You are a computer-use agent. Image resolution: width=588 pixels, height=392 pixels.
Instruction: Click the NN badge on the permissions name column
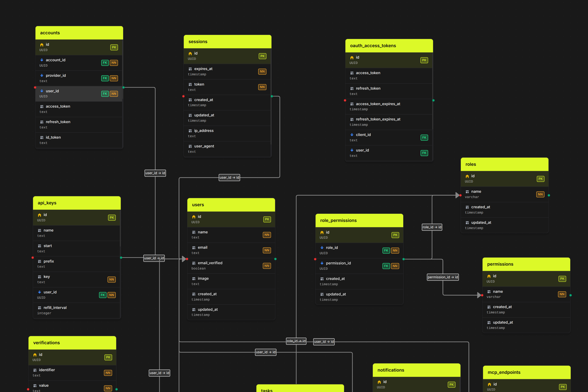562,294
